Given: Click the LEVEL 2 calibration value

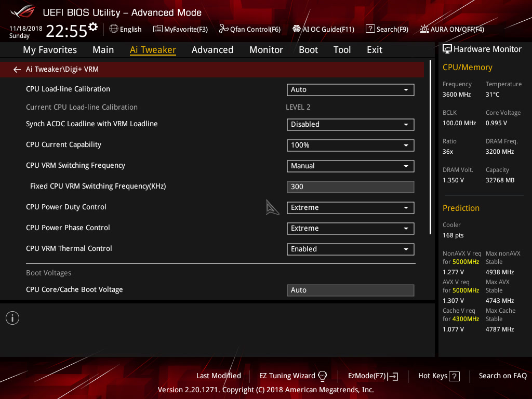Looking at the screenshot, I should click(298, 107).
